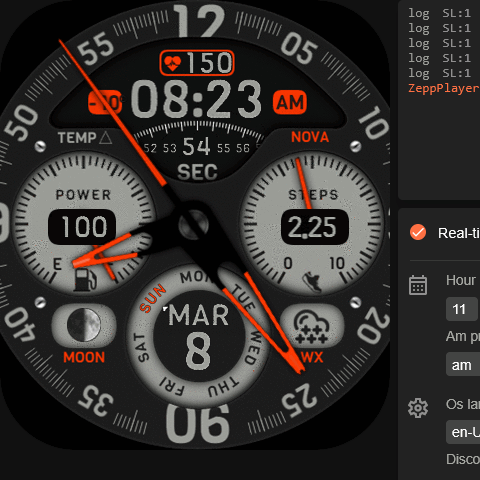Screen dimensions: 480x480
Task: Click the WX label
Action: (312, 357)
